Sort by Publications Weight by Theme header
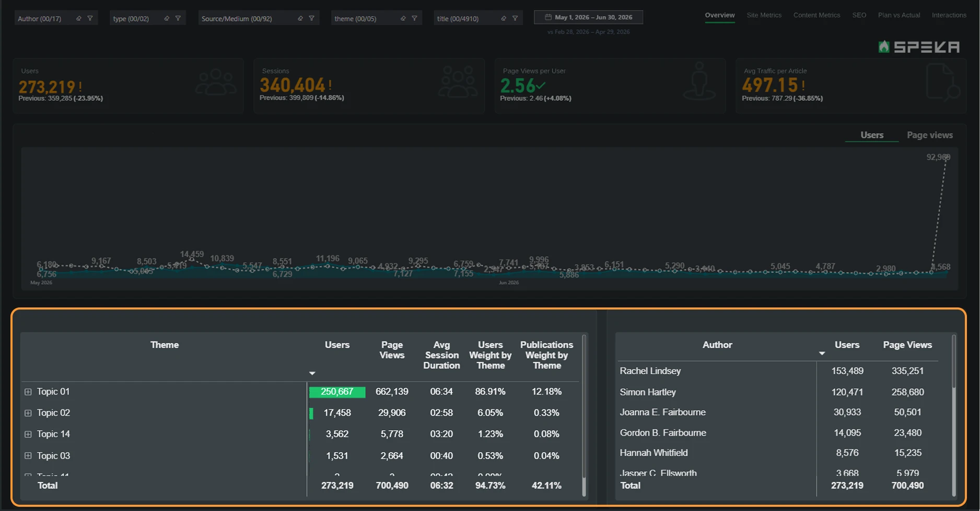The image size is (980, 511). (546, 355)
